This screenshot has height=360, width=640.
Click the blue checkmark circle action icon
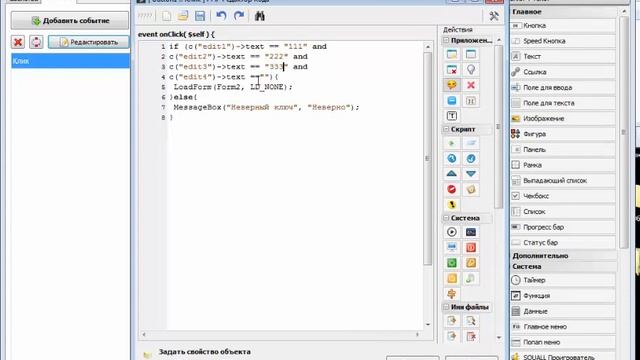pos(471,158)
